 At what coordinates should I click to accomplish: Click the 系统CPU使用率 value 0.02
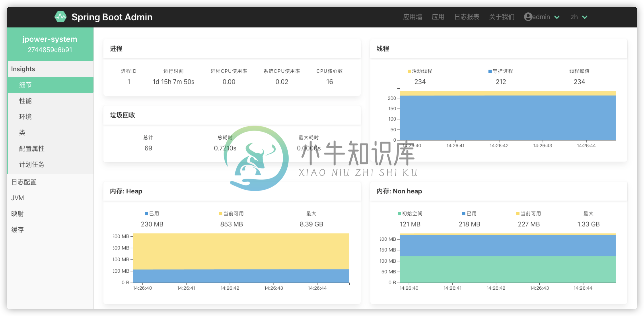(x=282, y=82)
